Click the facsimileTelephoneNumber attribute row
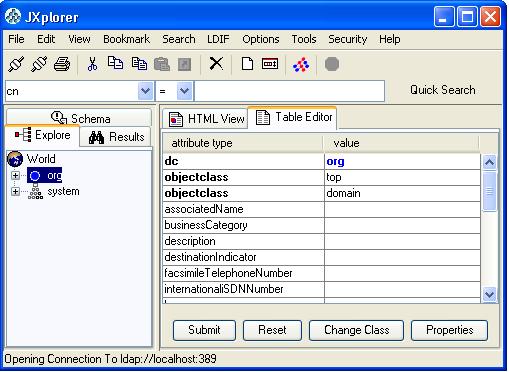Viewport: 509px width, 372px height. point(322,273)
